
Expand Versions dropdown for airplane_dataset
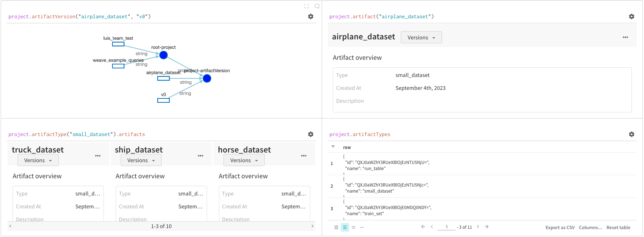pyautogui.click(x=421, y=38)
